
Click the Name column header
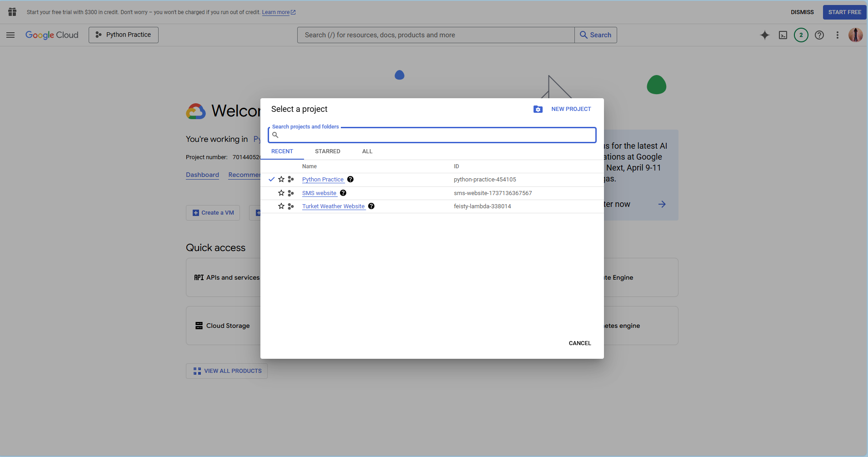point(309,166)
